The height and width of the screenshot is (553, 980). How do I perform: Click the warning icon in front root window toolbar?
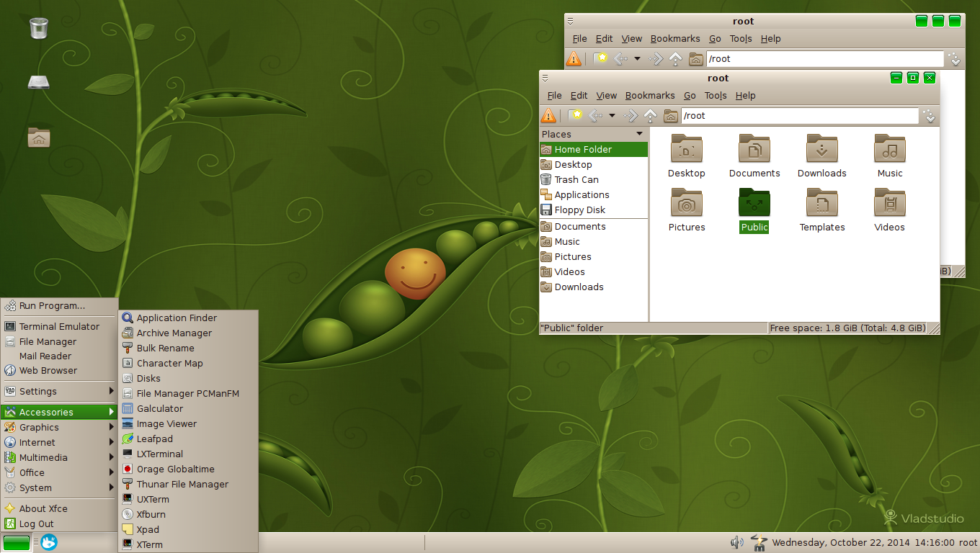548,115
